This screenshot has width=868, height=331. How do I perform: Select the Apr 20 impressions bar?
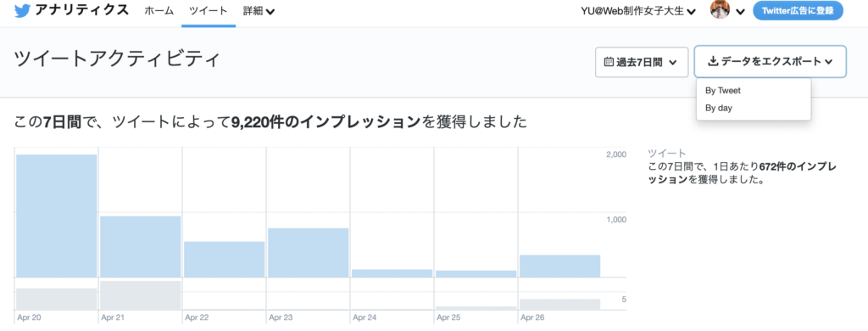pyautogui.click(x=57, y=216)
